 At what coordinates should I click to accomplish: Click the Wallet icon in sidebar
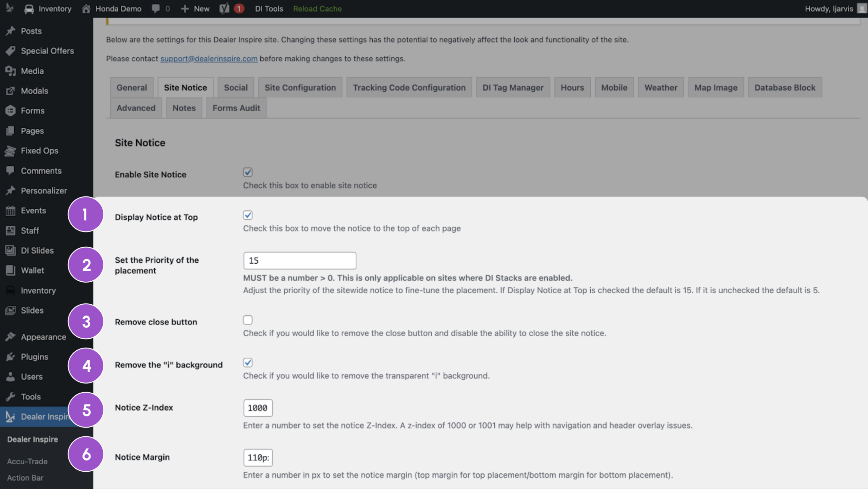(x=11, y=270)
